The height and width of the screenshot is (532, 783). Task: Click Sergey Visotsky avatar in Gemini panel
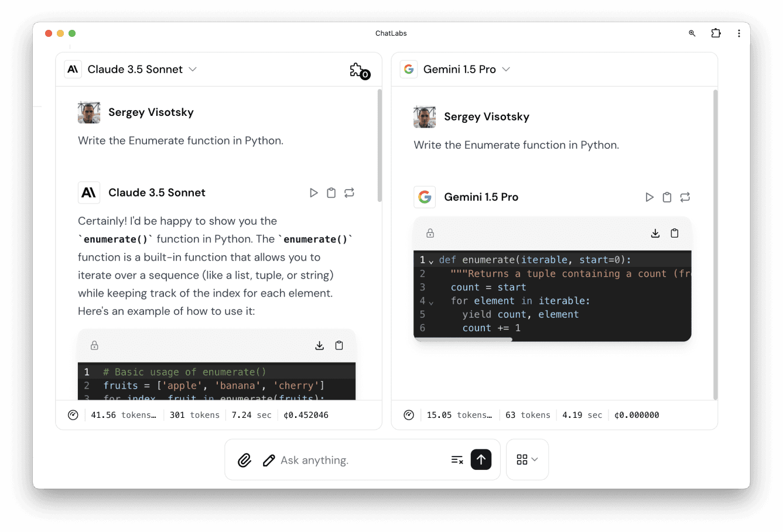[x=425, y=117]
